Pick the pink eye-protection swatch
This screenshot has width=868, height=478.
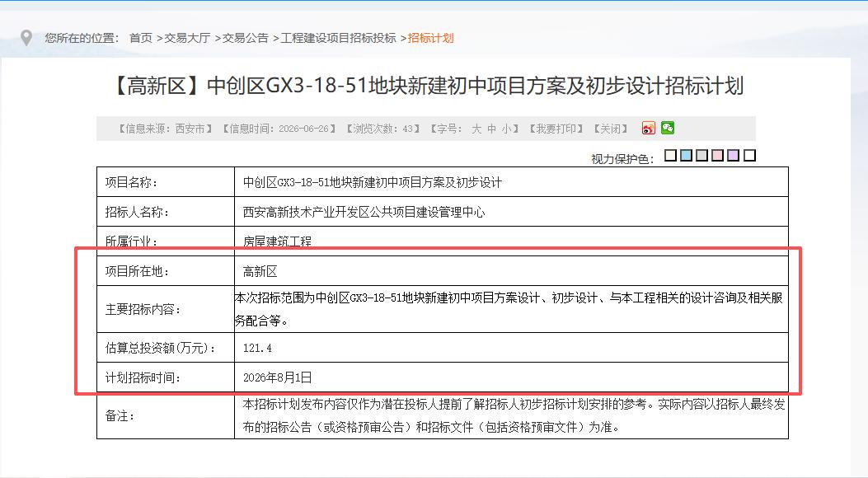[x=717, y=155]
